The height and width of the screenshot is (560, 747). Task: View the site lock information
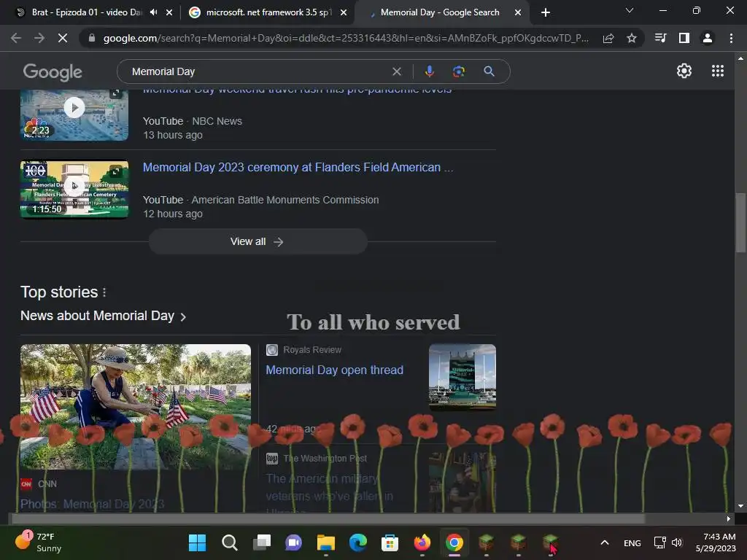[x=91, y=38]
